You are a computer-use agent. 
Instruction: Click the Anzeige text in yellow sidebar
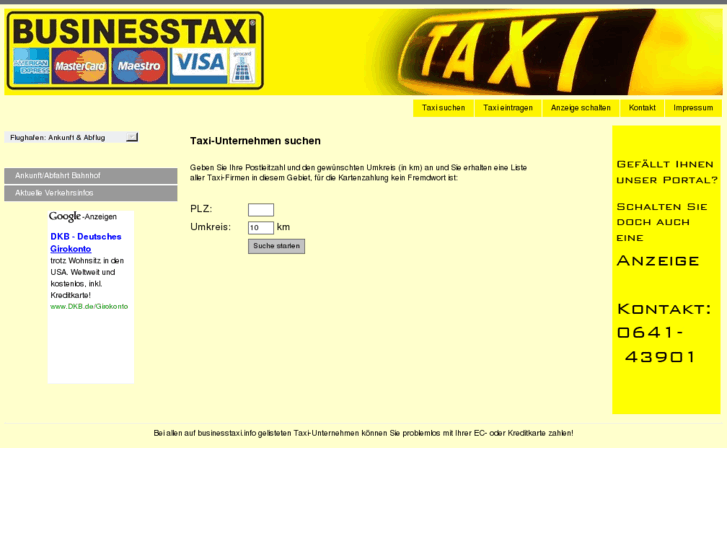coord(657,261)
